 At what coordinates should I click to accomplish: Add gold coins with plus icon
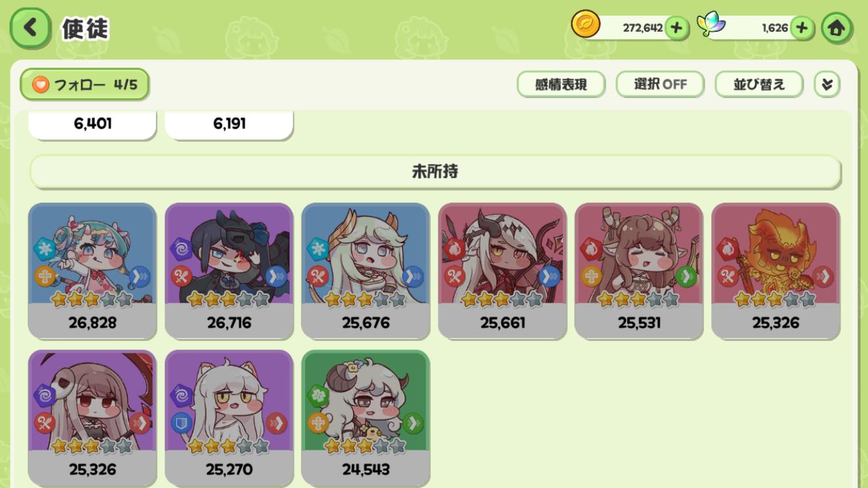[x=677, y=28]
